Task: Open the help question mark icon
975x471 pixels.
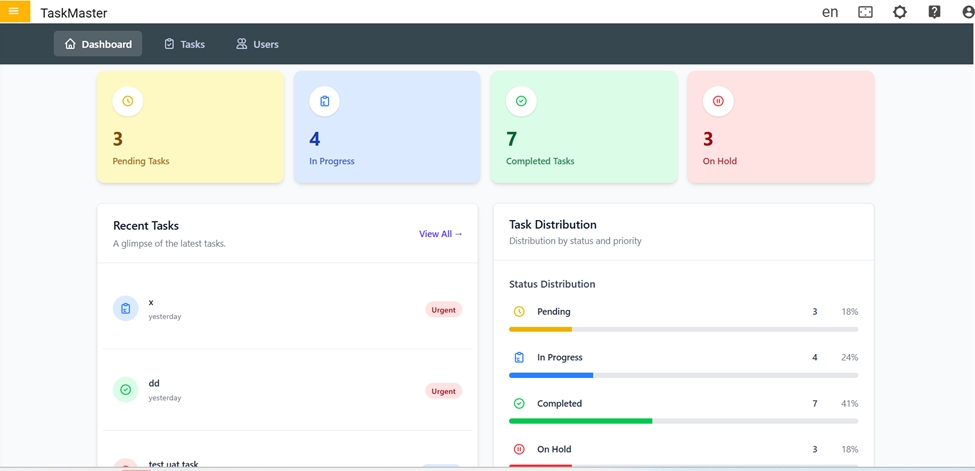Action: tap(934, 12)
